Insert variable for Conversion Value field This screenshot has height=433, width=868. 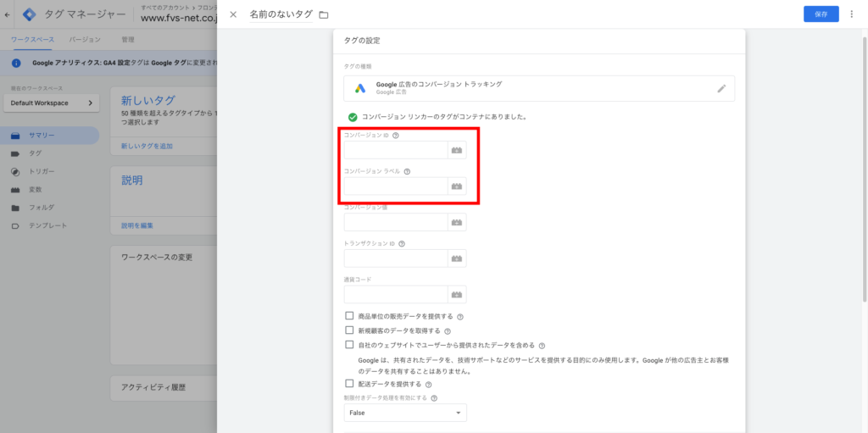click(x=457, y=222)
